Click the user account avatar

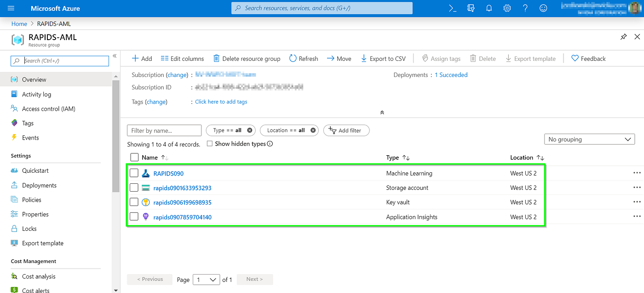click(635, 8)
